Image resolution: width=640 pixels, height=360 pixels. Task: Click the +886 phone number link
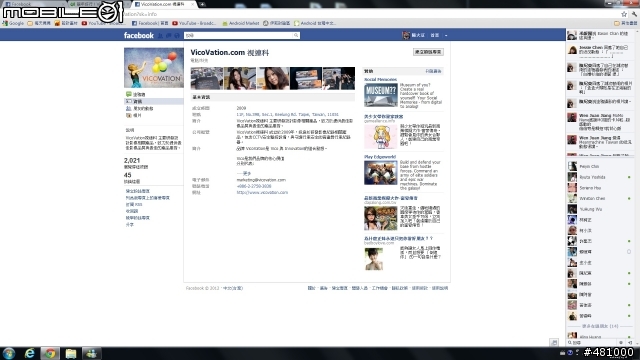point(254,186)
